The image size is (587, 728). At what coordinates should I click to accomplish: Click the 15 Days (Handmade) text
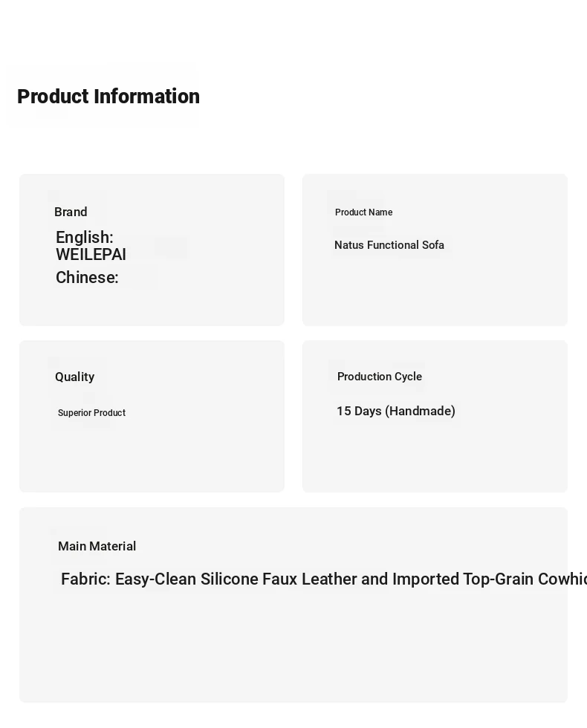(395, 411)
